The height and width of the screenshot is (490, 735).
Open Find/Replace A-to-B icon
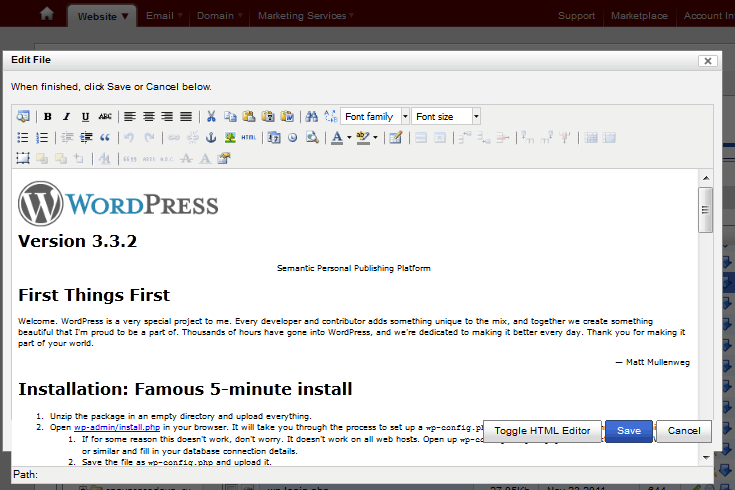tap(330, 116)
